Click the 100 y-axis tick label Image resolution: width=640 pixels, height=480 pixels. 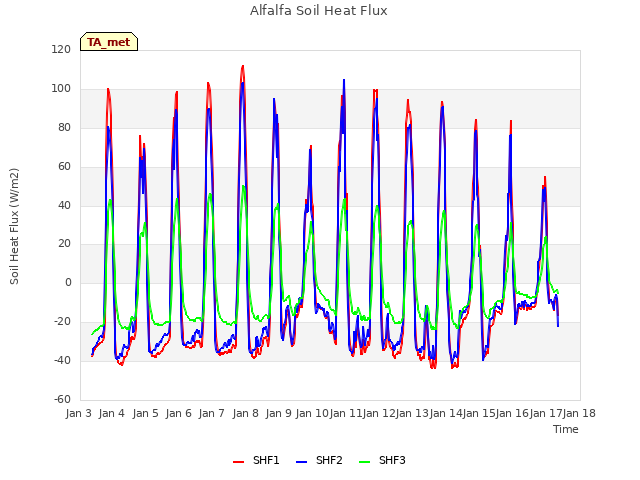click(x=61, y=88)
